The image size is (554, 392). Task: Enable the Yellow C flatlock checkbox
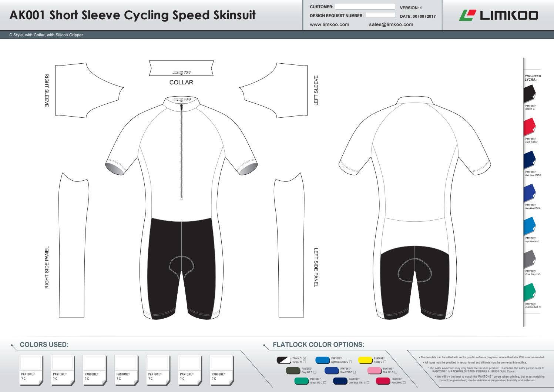(385, 362)
